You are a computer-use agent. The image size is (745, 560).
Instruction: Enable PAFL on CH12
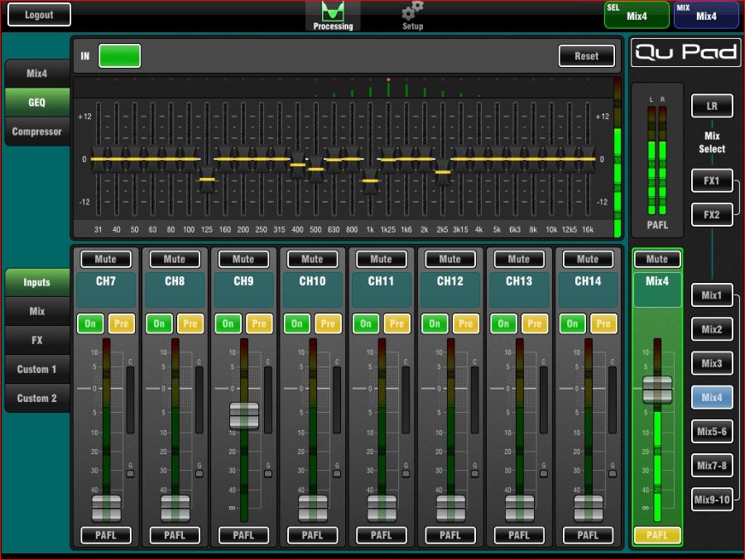point(450,535)
